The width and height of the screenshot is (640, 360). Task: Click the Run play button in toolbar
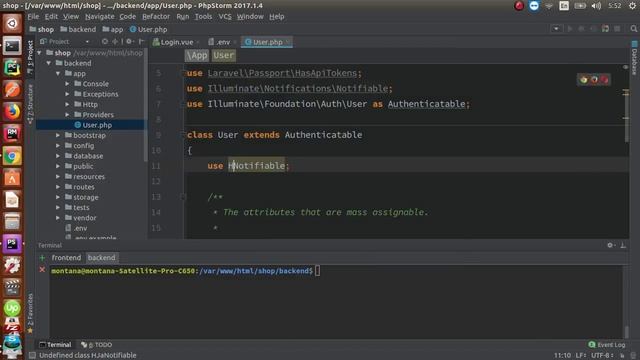click(x=570, y=29)
